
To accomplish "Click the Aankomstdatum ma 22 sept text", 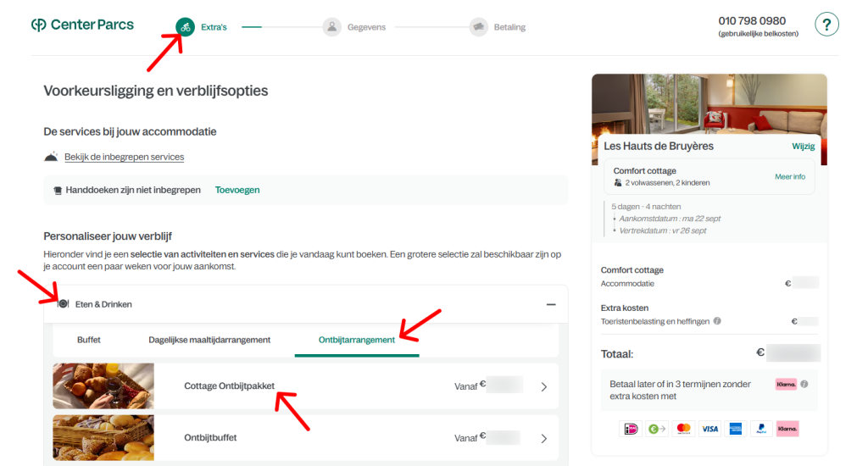I will pos(670,219).
